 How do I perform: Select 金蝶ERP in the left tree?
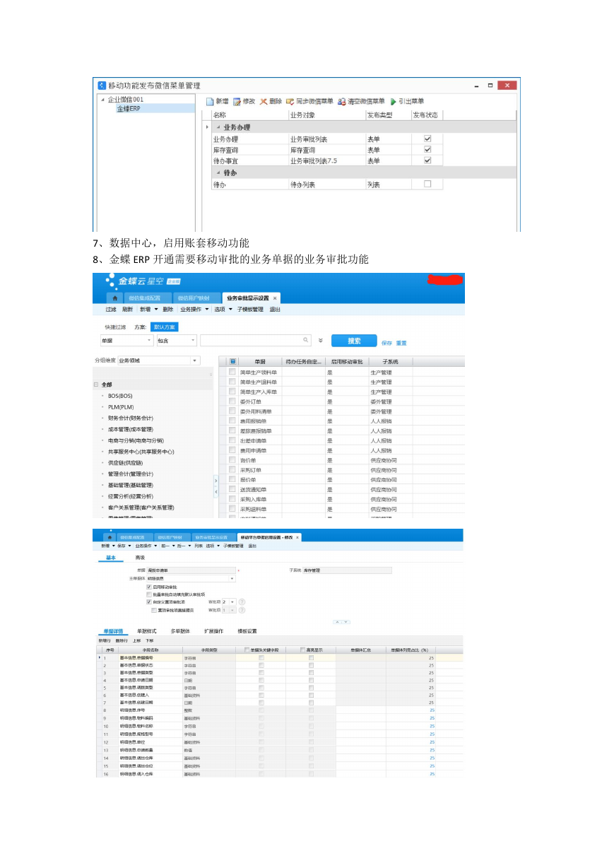pyautogui.click(x=129, y=109)
